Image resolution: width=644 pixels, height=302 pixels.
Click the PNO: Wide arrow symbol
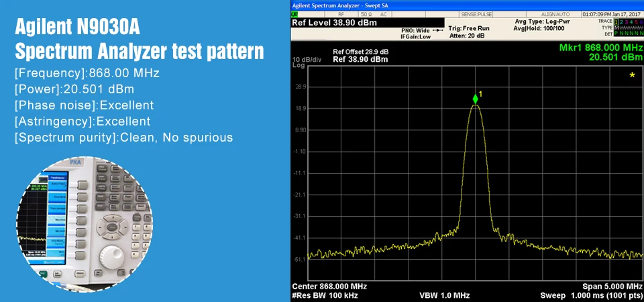pos(438,30)
